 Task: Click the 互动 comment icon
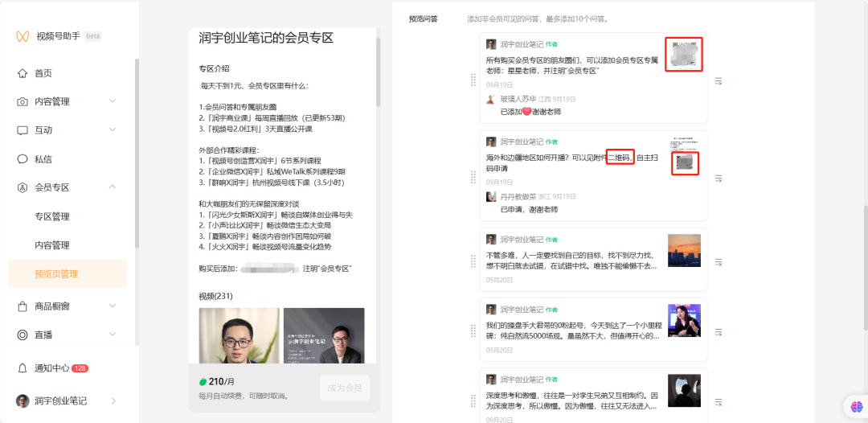pos(23,130)
